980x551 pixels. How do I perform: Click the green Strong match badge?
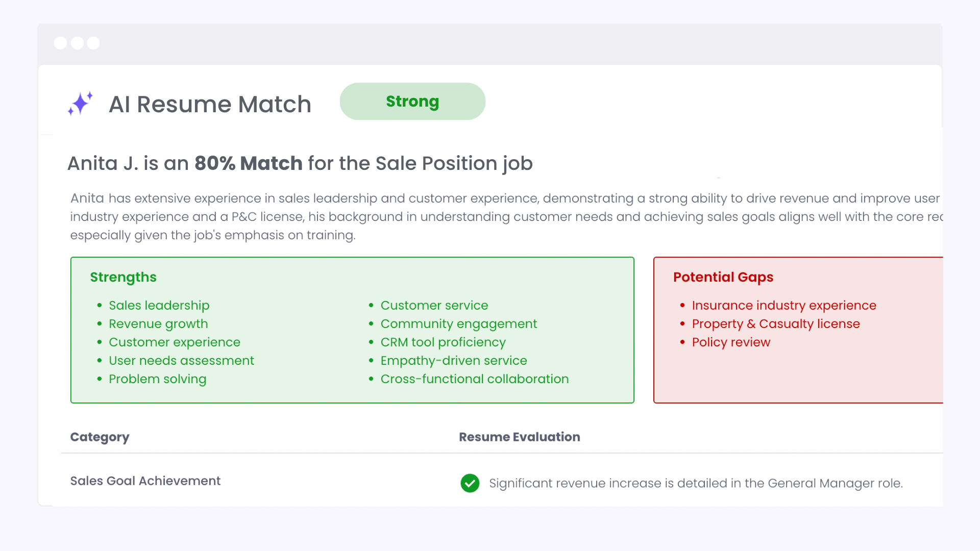(412, 102)
